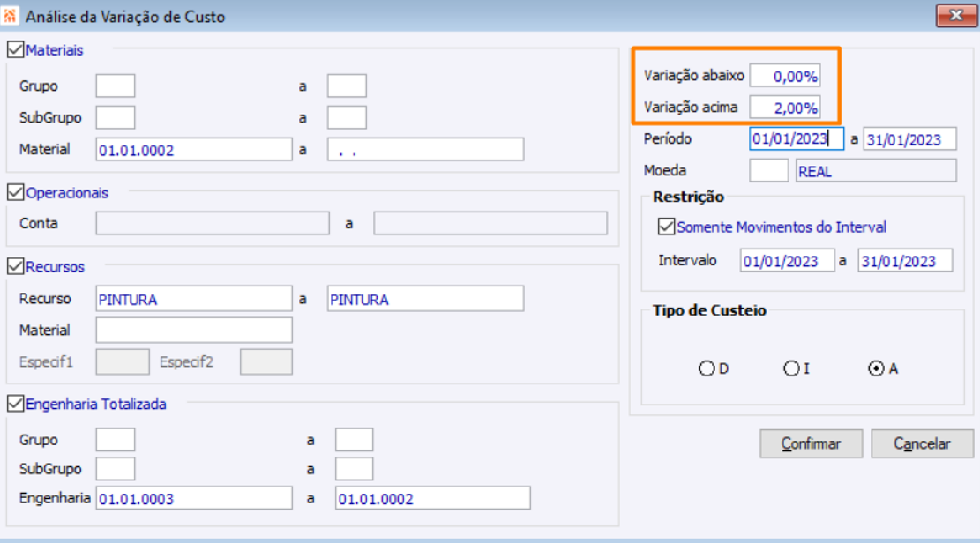Click Intervalo end date 31/01/2023
Screen dimensions: 980x543
tap(906, 261)
